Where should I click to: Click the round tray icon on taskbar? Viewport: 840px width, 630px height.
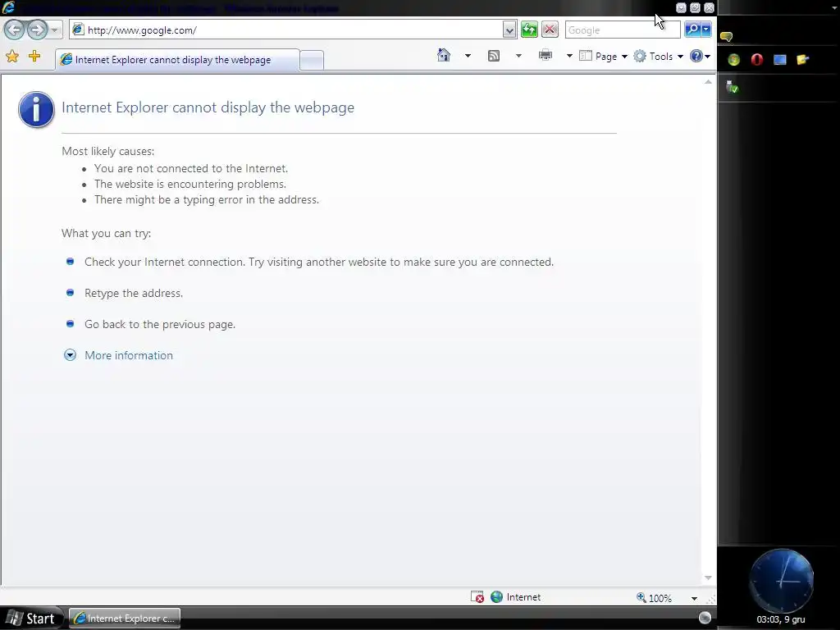pyautogui.click(x=705, y=618)
